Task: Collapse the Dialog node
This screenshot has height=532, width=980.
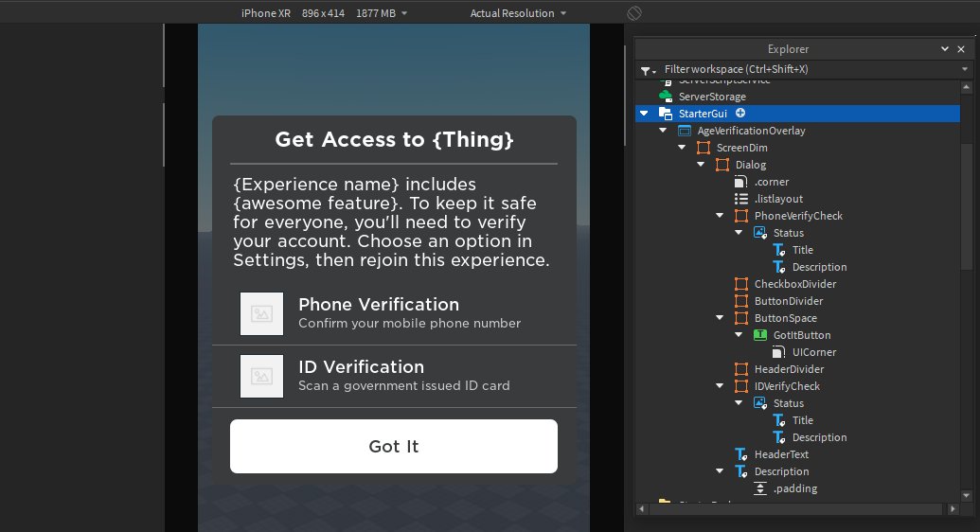Action: click(x=702, y=165)
